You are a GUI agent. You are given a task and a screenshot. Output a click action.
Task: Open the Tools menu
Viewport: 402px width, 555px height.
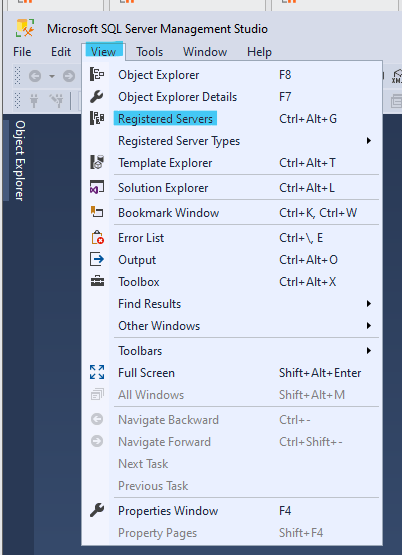150,52
